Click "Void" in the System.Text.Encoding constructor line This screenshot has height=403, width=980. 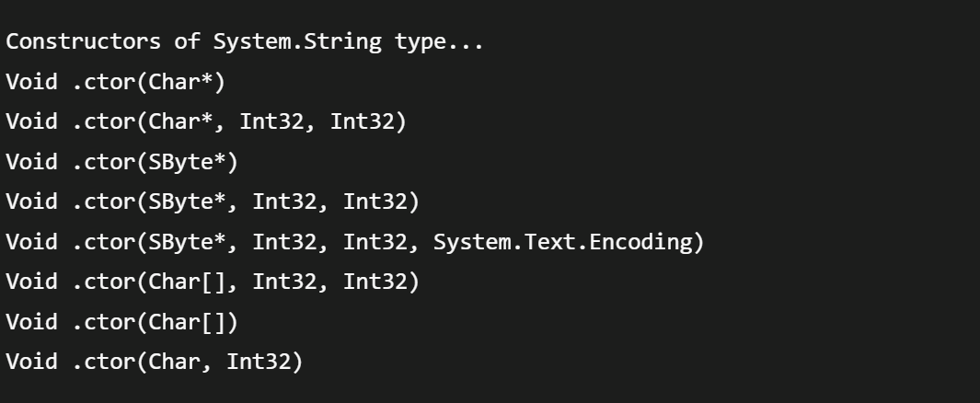coord(31,242)
